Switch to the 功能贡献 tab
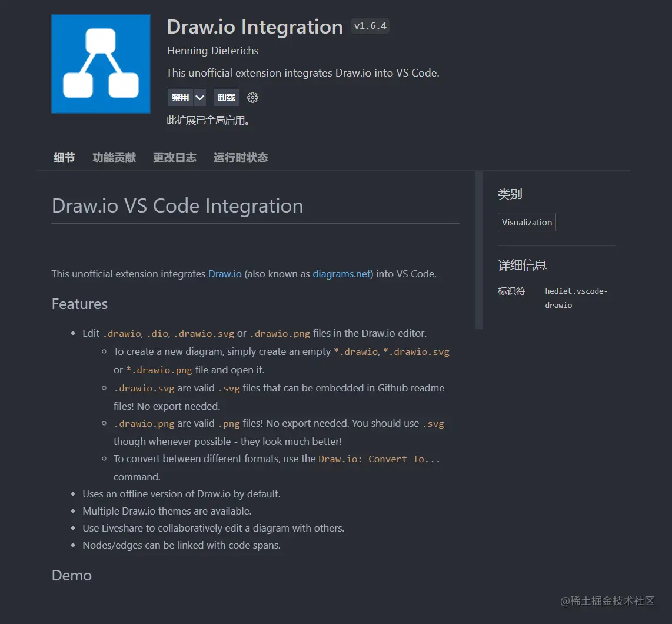The width and height of the screenshot is (672, 624). 114,158
